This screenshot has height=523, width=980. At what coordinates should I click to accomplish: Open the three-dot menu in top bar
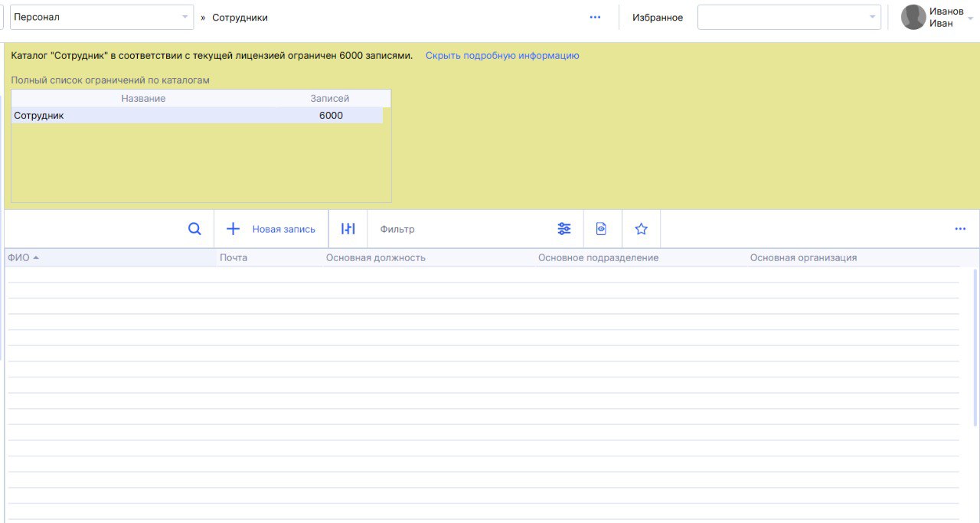(x=595, y=18)
